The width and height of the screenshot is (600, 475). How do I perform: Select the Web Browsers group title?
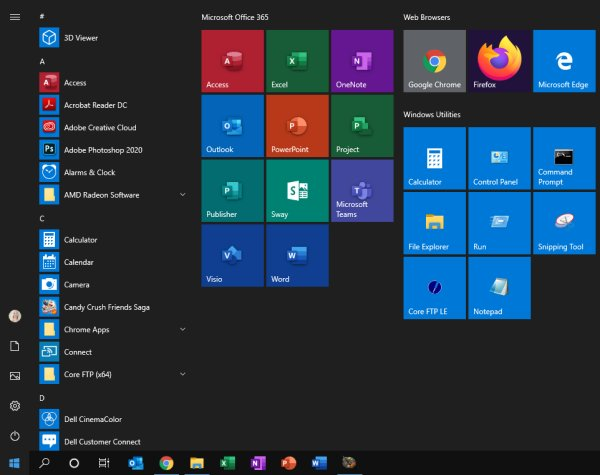tap(427, 17)
